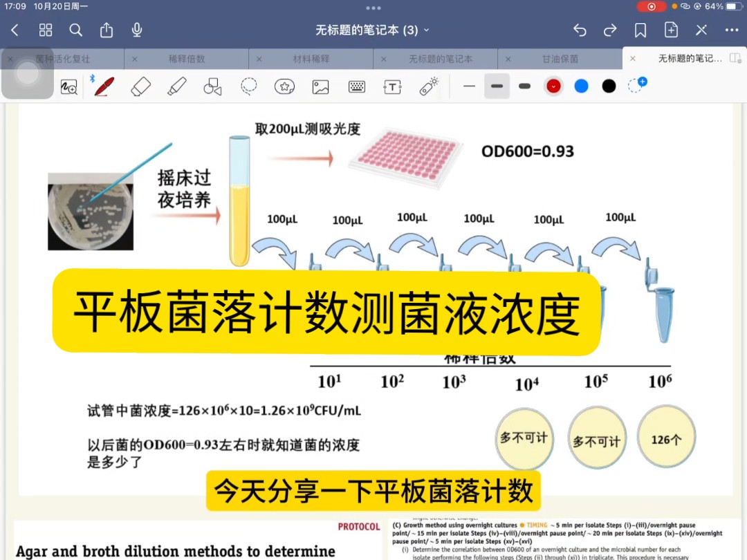This screenshot has width=747, height=560.
Task: Toggle the split view sidebar icon
Action: 735,58
